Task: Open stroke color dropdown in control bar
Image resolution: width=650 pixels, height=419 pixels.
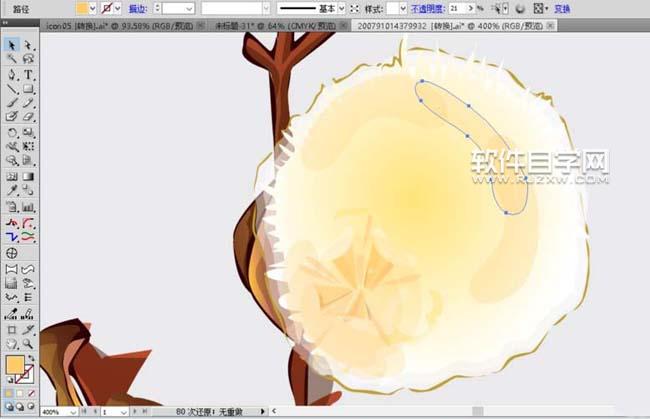Action: click(118, 8)
